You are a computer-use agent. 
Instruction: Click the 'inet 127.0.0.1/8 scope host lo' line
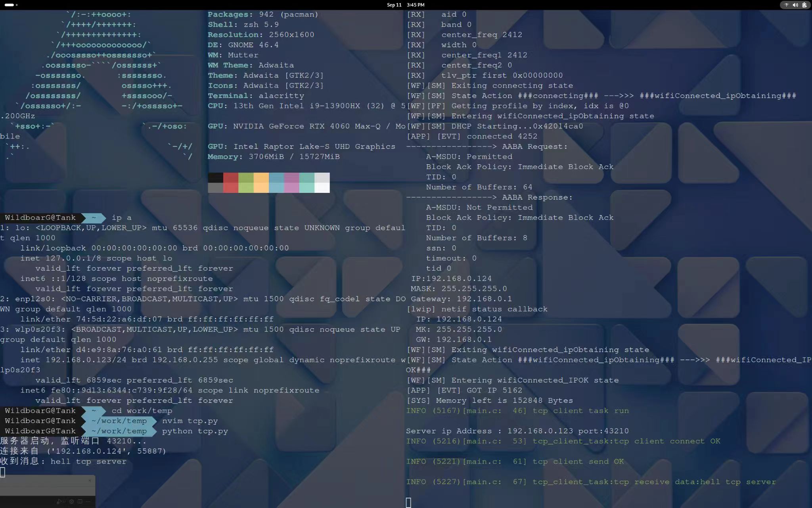(96, 258)
